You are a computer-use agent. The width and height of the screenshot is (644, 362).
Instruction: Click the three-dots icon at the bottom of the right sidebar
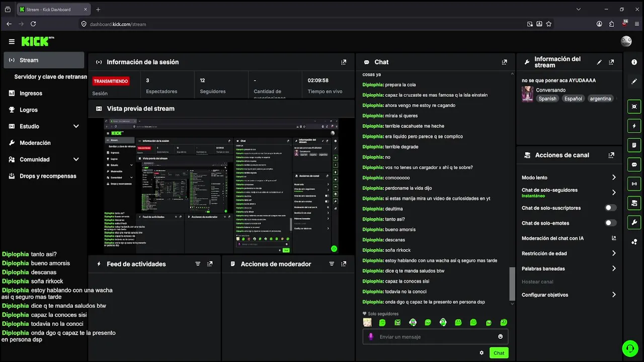[x=634, y=242]
